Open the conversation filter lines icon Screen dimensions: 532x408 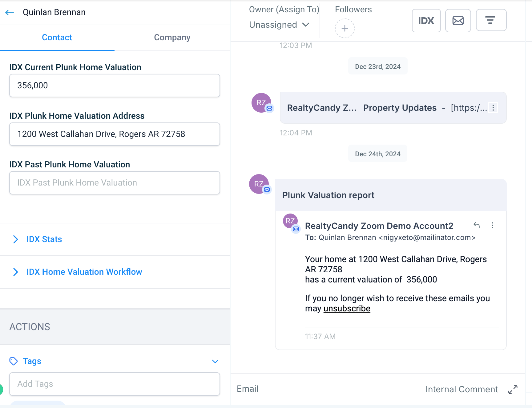(x=491, y=20)
